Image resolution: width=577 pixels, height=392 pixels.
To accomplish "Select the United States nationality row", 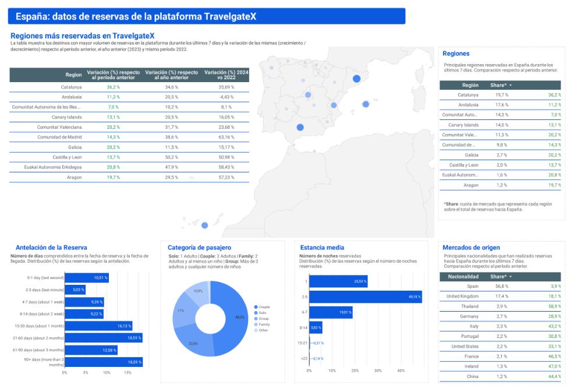I will (500, 347).
